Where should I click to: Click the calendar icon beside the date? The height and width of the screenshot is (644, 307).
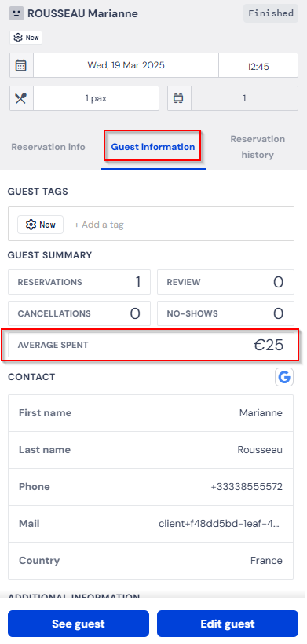[x=21, y=65]
